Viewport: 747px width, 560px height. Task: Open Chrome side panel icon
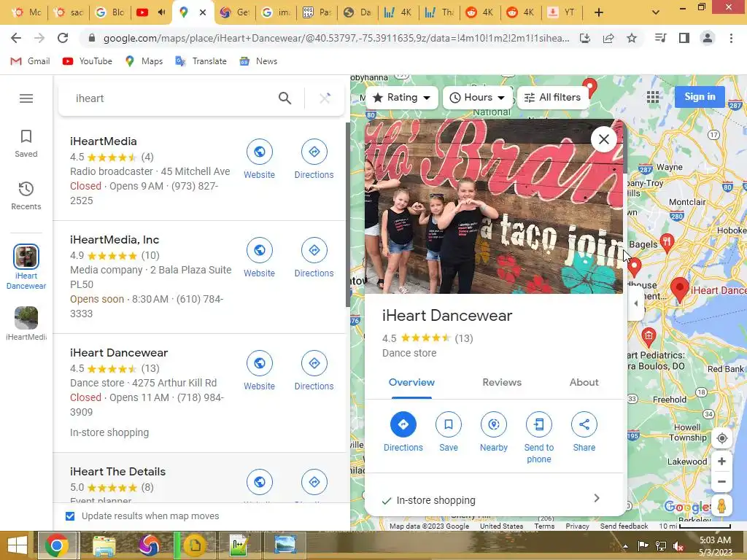[x=684, y=38]
